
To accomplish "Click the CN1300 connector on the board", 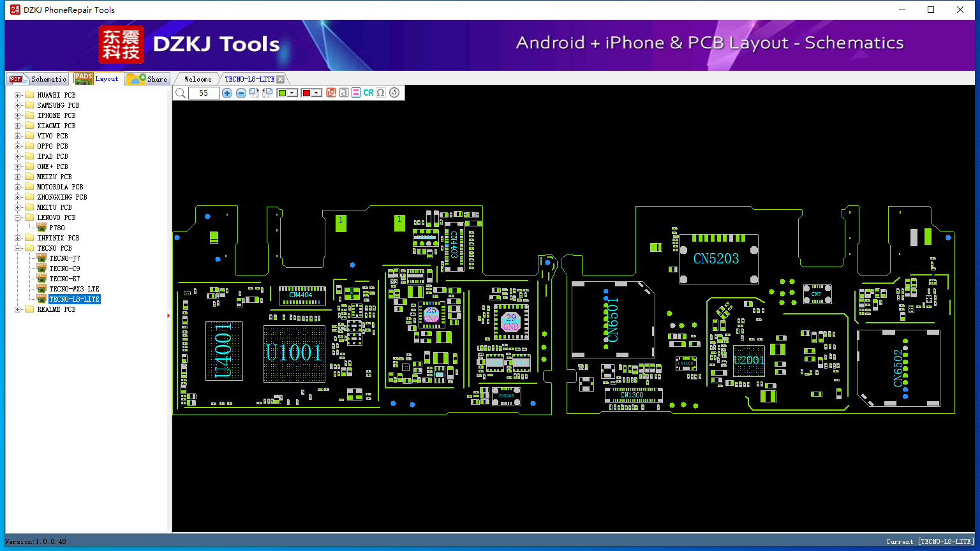I will [x=633, y=395].
